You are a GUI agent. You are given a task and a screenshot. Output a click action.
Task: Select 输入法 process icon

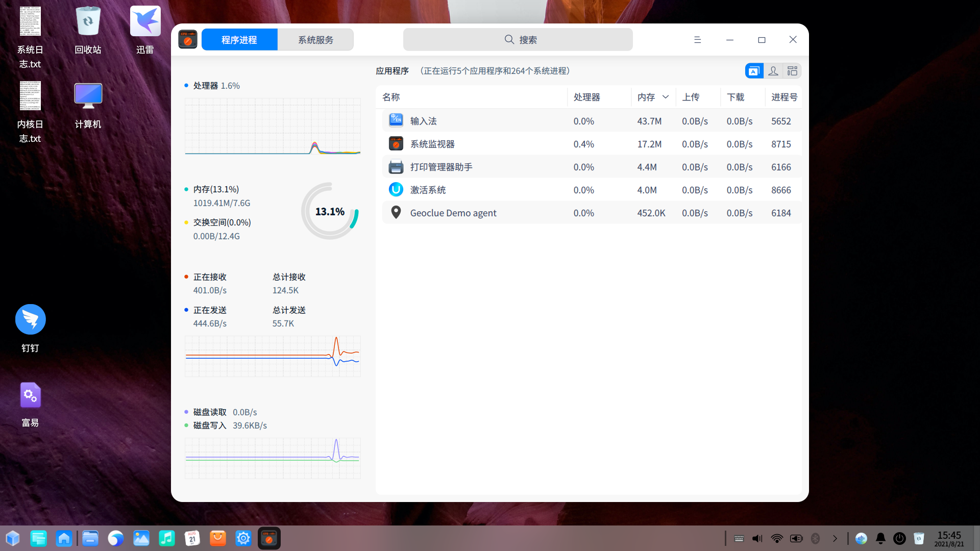(x=396, y=121)
